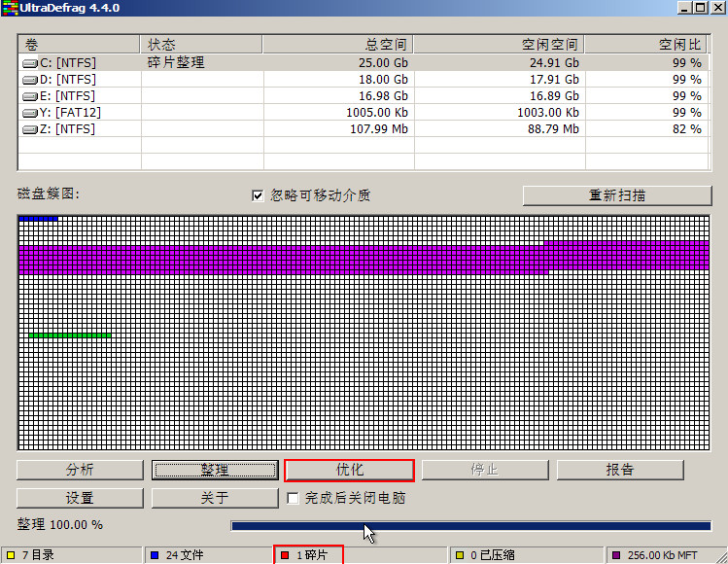This screenshot has width=728, height=564.
Task: Select the Y: [FAT12] volume row
Action: 364,113
